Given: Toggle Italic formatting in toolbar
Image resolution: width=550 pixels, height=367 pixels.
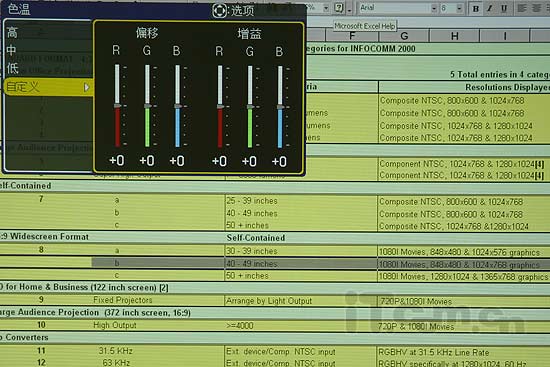Looking at the screenshot, I should point(490,8).
